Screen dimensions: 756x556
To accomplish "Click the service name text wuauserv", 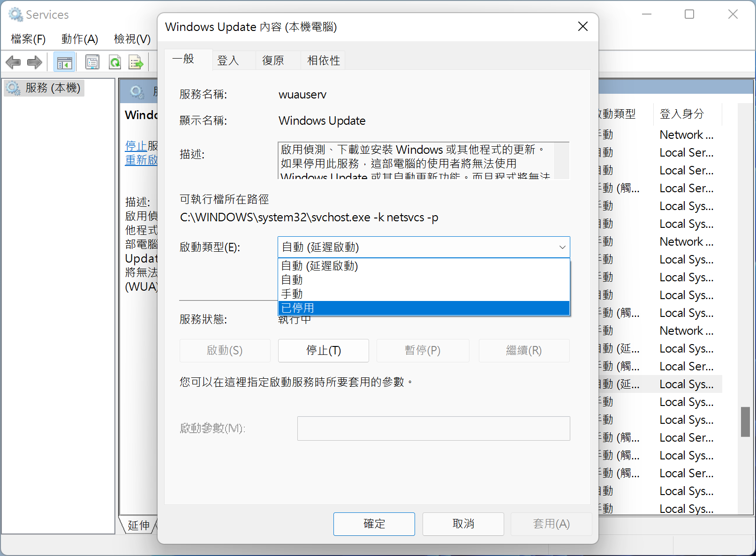I will 302,95.
